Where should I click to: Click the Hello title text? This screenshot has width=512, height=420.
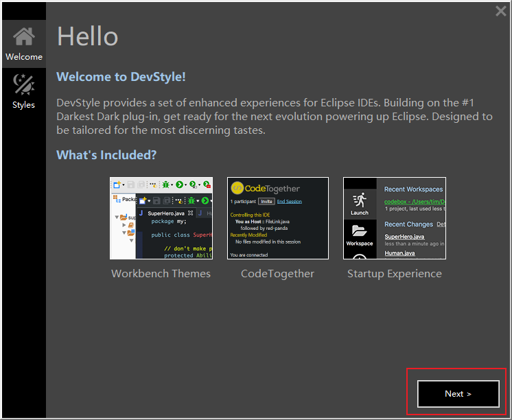88,36
